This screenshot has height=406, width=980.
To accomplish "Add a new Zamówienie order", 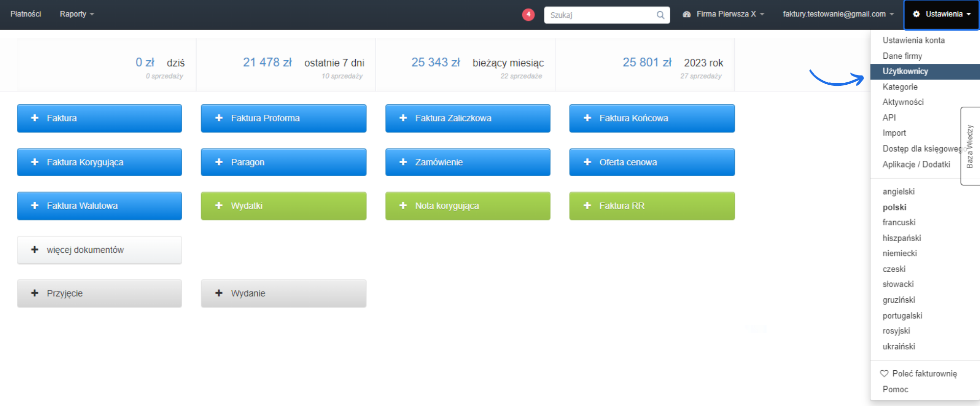I will pos(468,162).
